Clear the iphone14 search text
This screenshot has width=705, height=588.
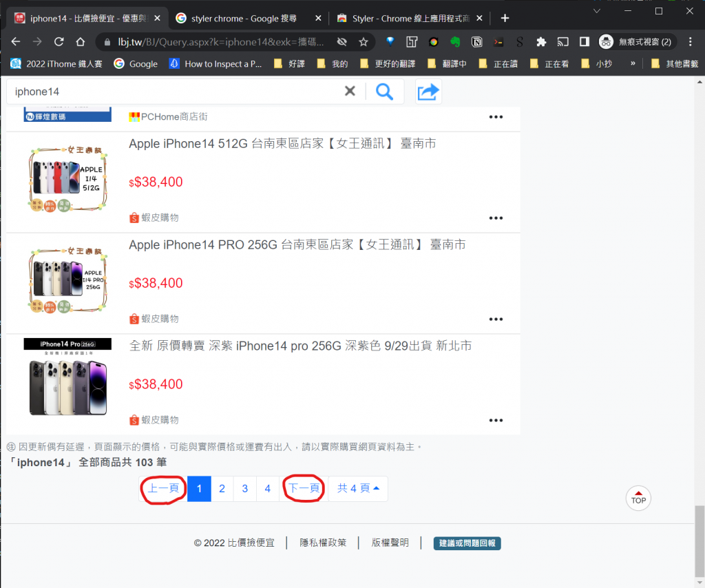(x=350, y=92)
